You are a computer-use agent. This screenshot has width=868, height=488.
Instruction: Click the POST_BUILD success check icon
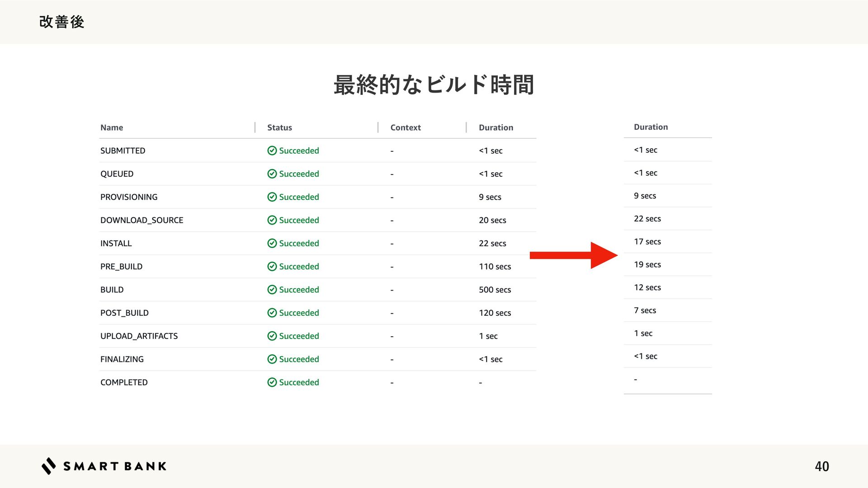[x=272, y=313]
